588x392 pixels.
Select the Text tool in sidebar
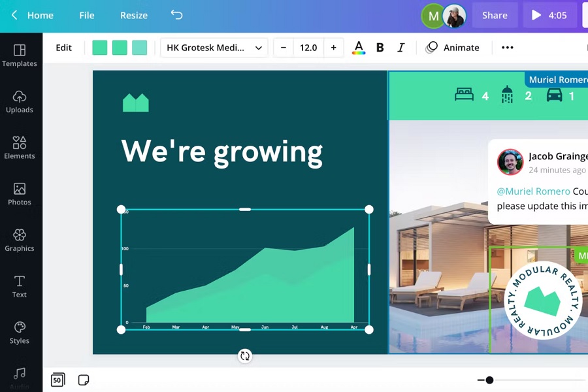pos(20,286)
